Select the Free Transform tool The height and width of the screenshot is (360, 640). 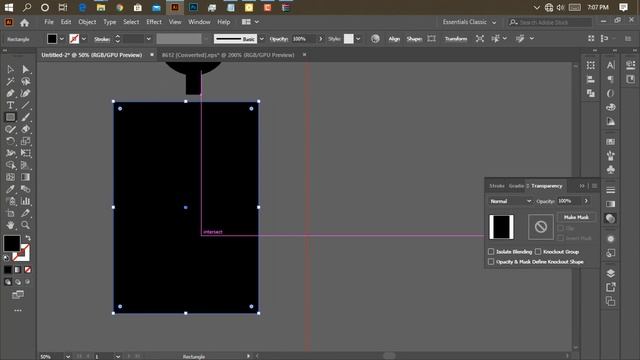tap(25, 153)
